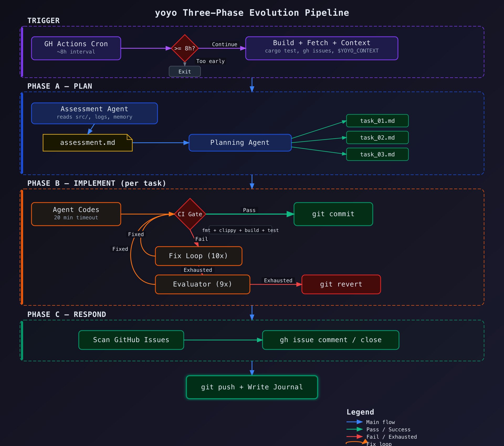Screen dimensions: 504x446
Task: Select the 'Fail' edge label
Action: [202, 239]
